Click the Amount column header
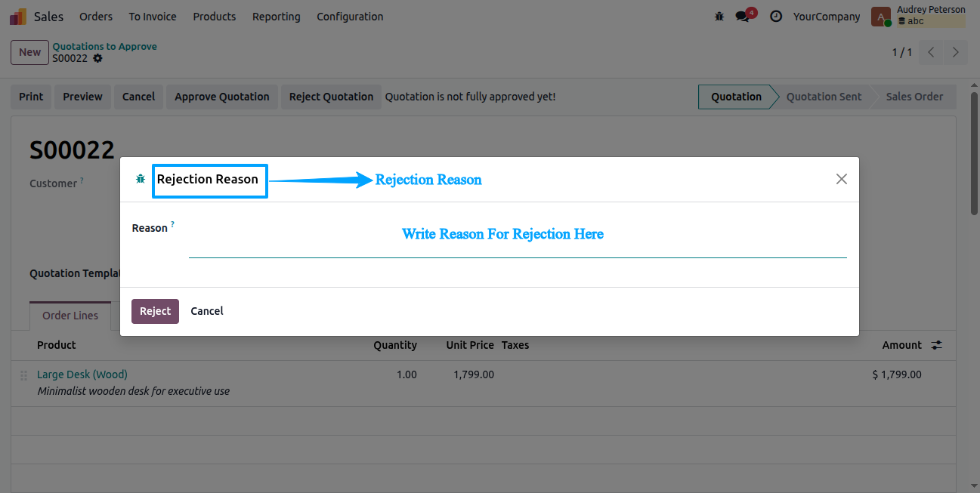980x493 pixels. pyautogui.click(x=902, y=345)
